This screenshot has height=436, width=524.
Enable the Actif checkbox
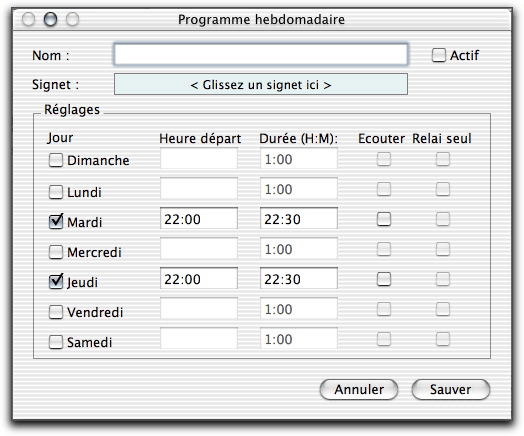tap(438, 55)
